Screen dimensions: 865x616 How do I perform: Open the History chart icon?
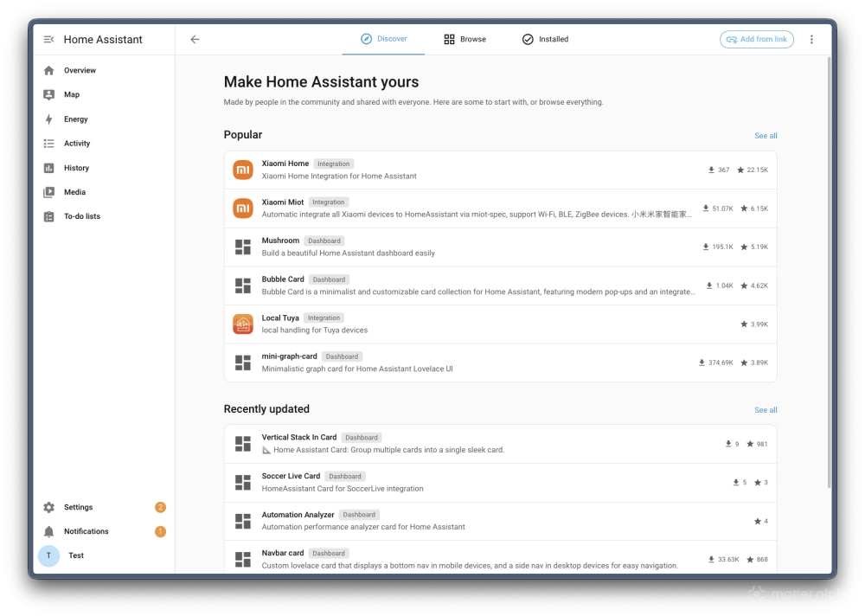pyautogui.click(x=49, y=168)
